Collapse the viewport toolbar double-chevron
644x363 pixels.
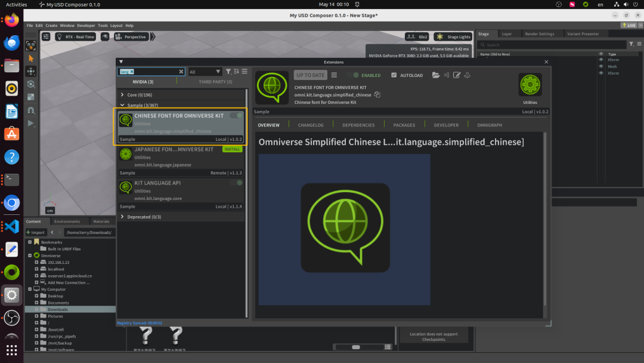pyautogui.click(x=153, y=36)
